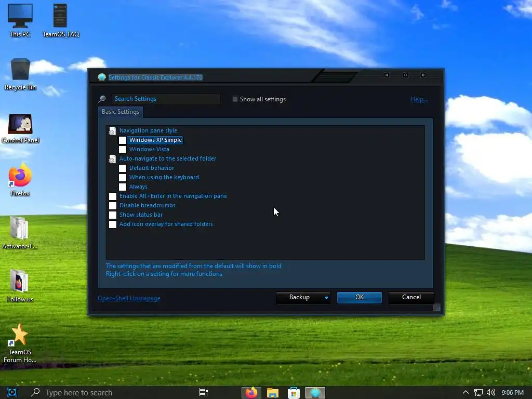The width and height of the screenshot is (532, 399).
Task: Select Navigation pane style heading
Action: click(148, 130)
